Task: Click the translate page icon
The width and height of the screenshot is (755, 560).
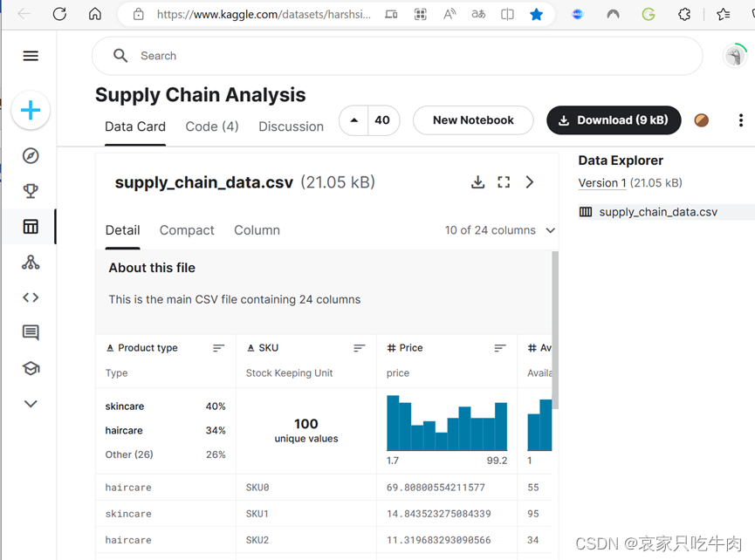Action: click(478, 15)
